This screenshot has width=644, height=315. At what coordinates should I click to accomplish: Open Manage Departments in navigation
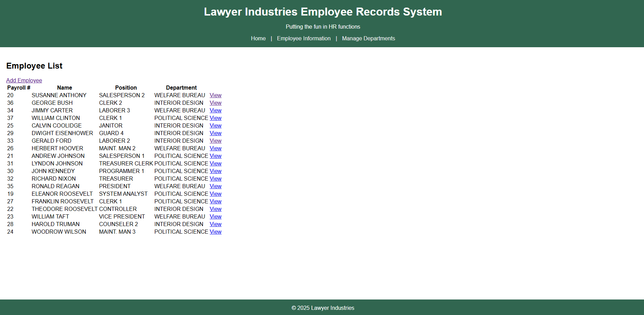pos(368,38)
